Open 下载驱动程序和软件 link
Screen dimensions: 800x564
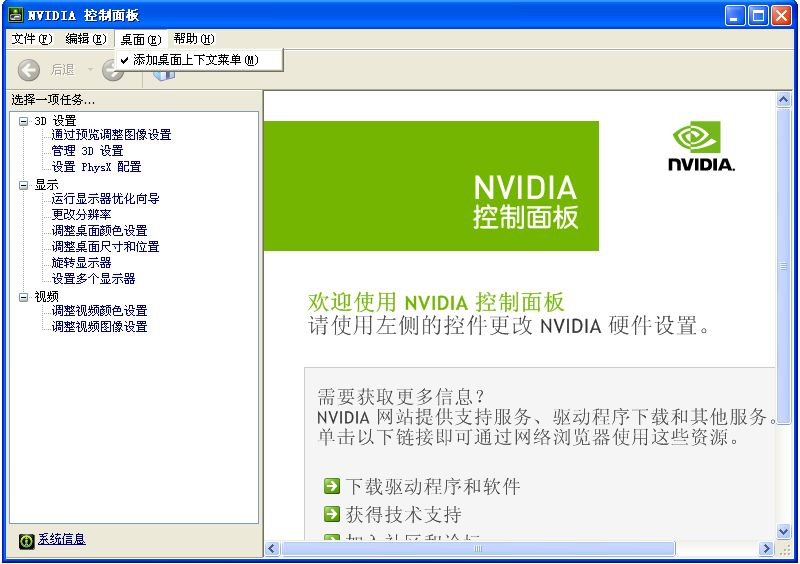(x=433, y=486)
